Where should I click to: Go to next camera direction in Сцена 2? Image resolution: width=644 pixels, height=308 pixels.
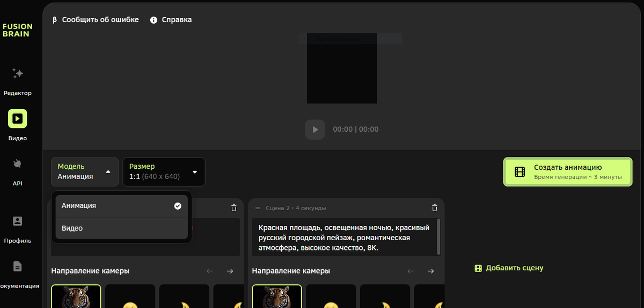(430, 271)
